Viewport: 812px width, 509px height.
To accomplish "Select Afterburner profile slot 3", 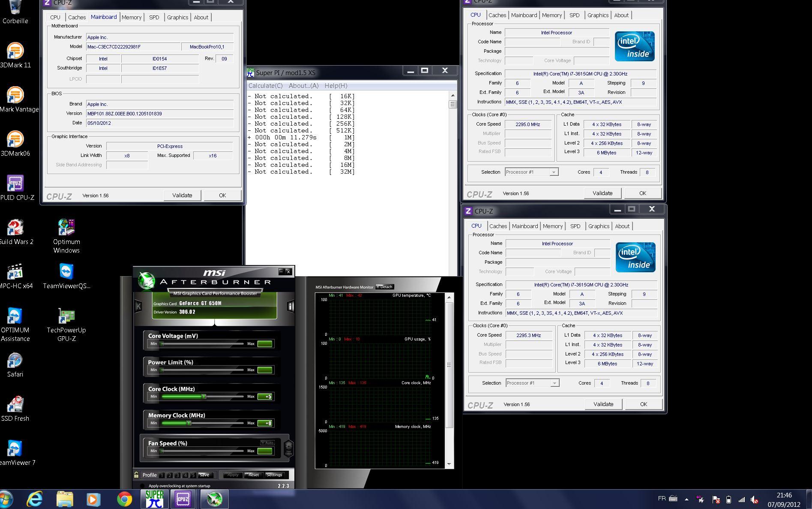I will pos(177,475).
